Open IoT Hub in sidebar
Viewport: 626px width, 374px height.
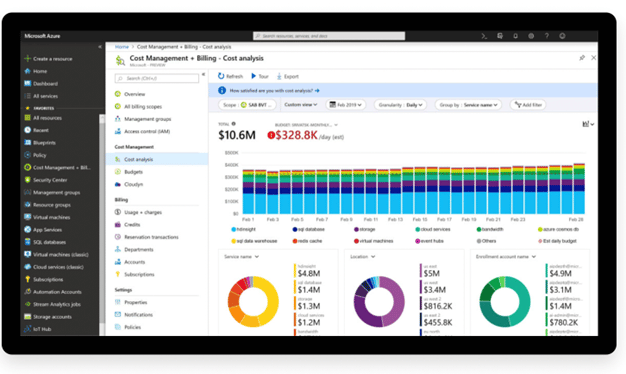[x=38, y=329]
